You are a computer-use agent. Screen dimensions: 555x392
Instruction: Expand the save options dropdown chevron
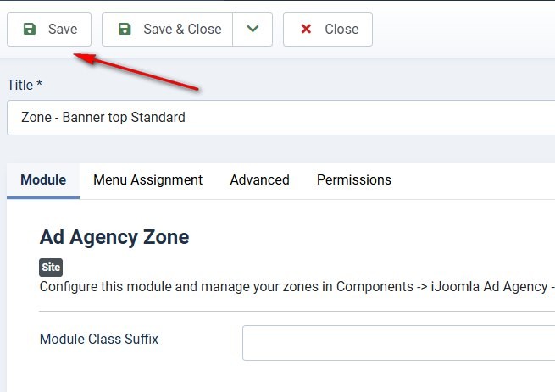[x=253, y=29]
